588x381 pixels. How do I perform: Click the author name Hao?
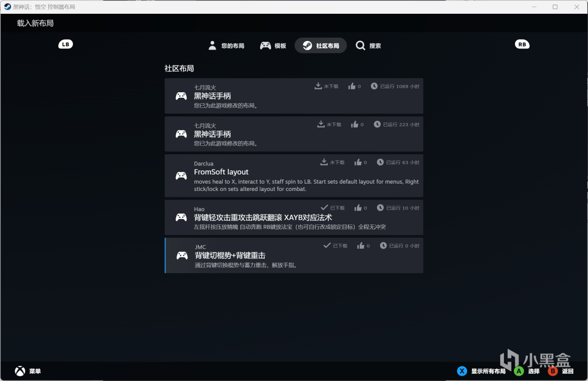(x=199, y=209)
